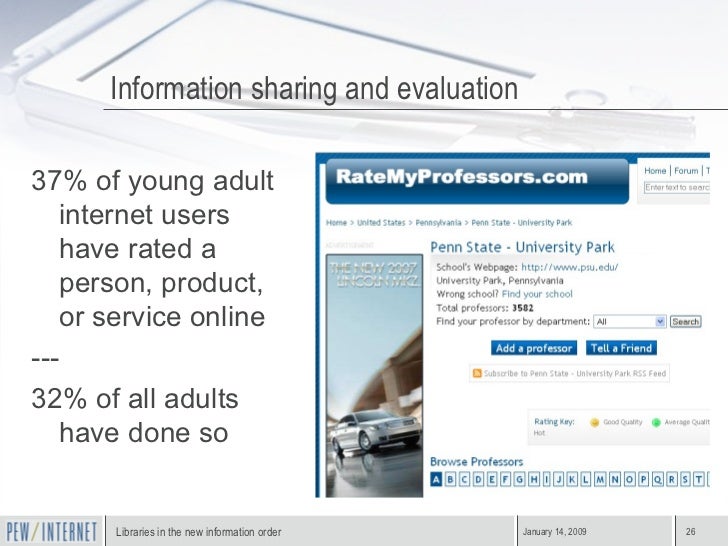Screen dimensions: 728x546
Task: Open the department dropdown showing 'All'
Action: [x=630, y=321]
